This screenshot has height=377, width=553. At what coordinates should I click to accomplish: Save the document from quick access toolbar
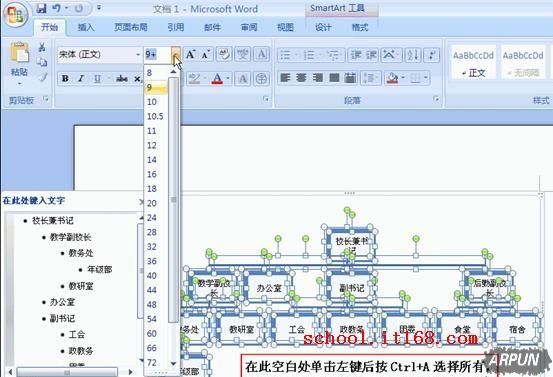click(42, 8)
